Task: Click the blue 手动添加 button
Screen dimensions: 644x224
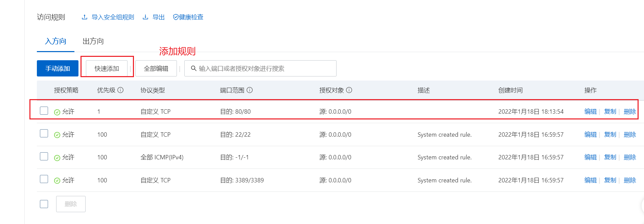Action: (x=57, y=68)
